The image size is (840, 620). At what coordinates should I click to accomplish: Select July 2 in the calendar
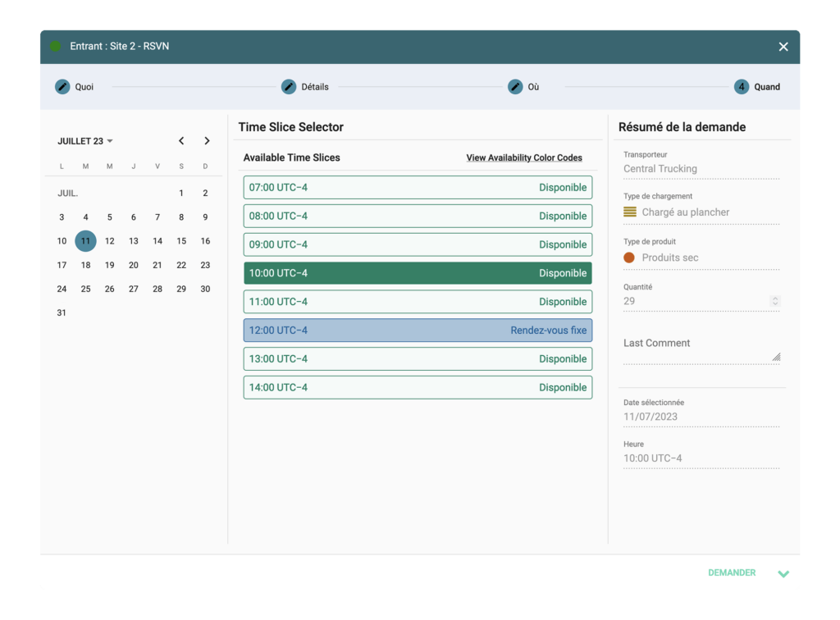[x=205, y=194]
